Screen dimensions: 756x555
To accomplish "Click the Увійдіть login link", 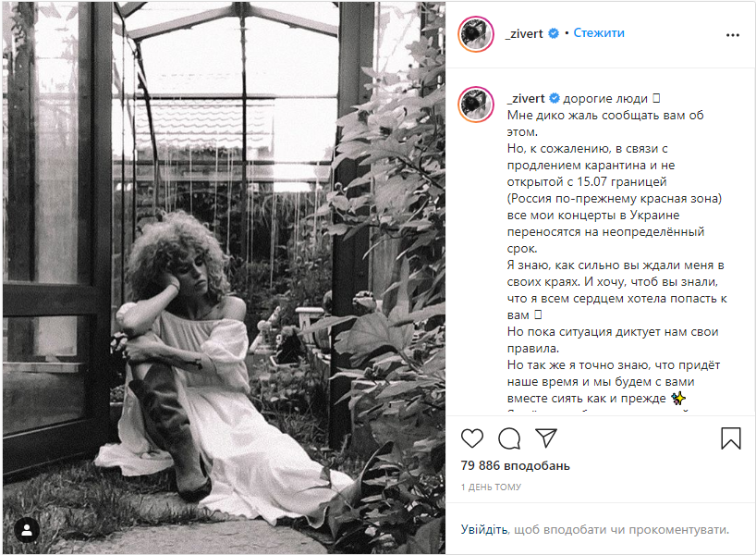I will [484, 529].
